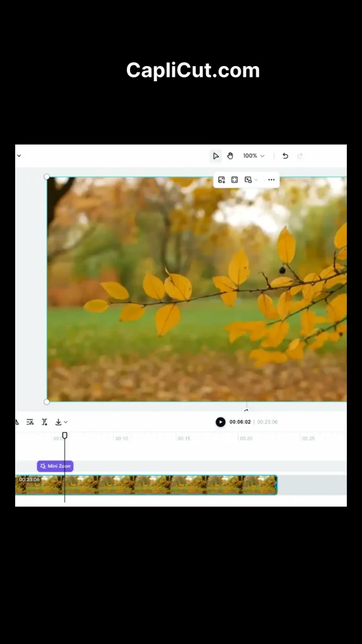Expand the chevron at top-left corner

19,156
